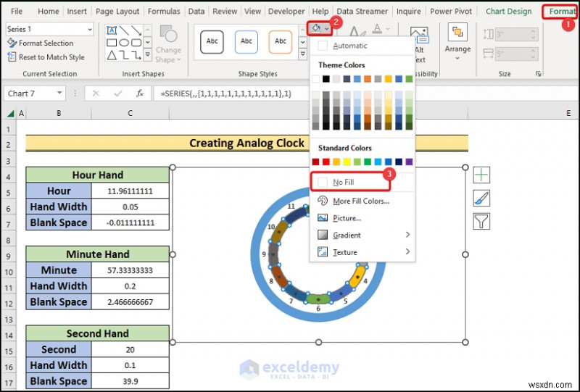Select the Oval shape
Image resolution: width=580 pixels, height=392 pixels.
point(124,43)
